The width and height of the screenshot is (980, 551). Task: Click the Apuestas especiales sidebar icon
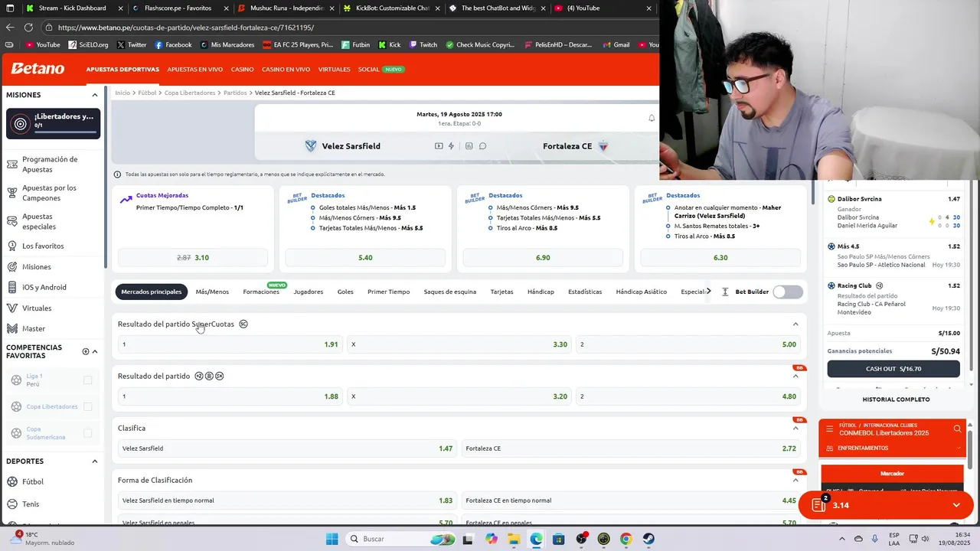[12, 221]
